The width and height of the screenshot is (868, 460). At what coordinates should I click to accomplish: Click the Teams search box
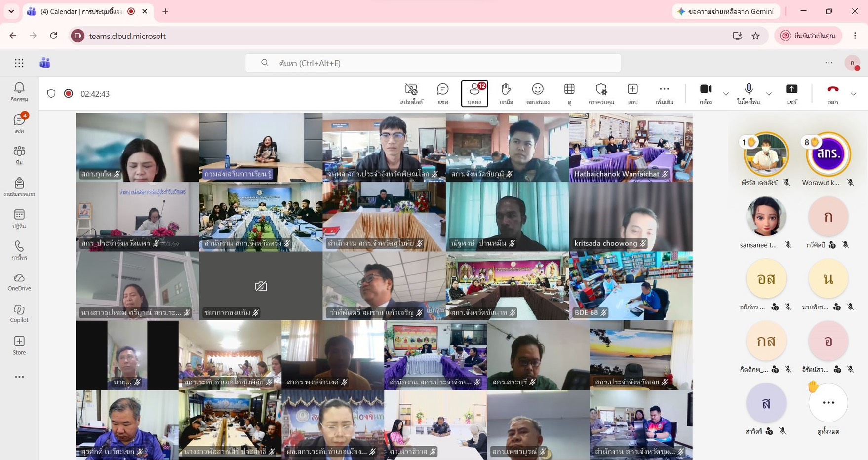pos(433,63)
